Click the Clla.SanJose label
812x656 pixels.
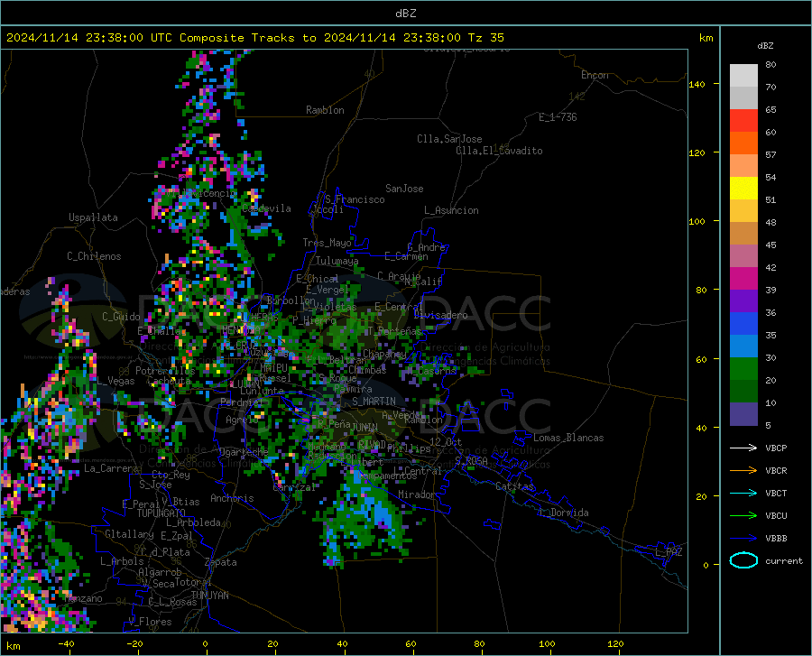pos(449,139)
